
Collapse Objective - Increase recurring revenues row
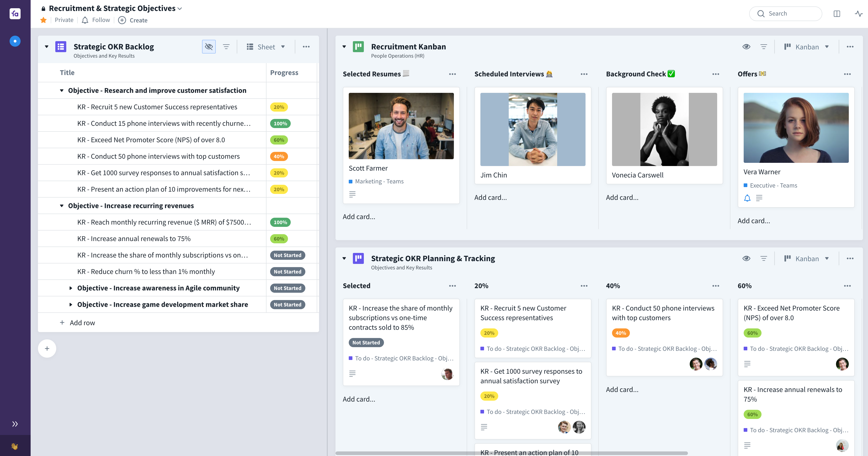(x=61, y=206)
